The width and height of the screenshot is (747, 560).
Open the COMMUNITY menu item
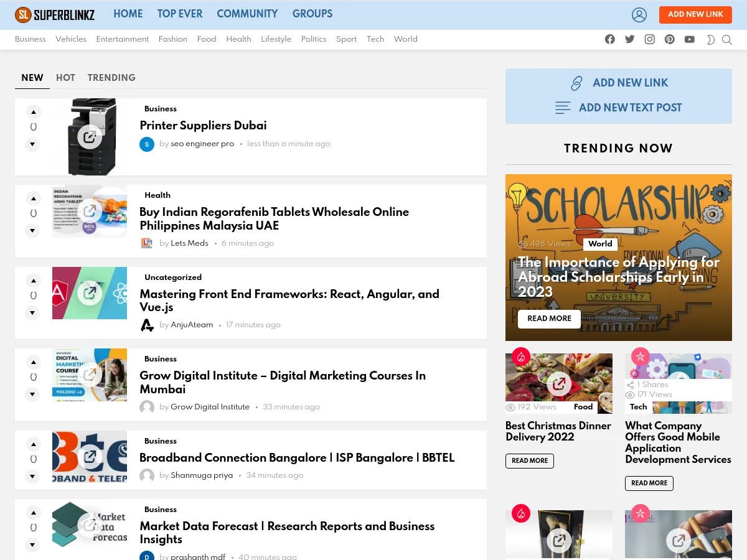click(x=247, y=14)
